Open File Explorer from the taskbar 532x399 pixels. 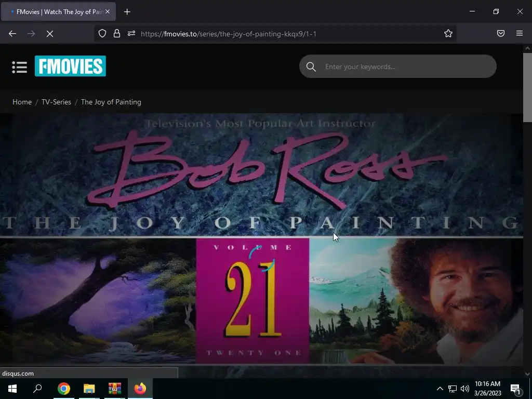tap(89, 389)
